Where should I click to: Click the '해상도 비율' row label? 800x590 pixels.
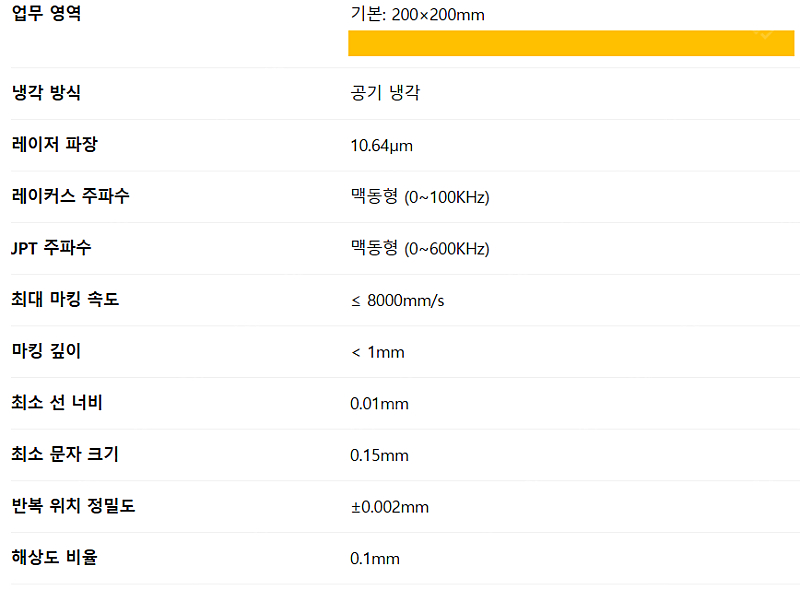click(x=54, y=558)
